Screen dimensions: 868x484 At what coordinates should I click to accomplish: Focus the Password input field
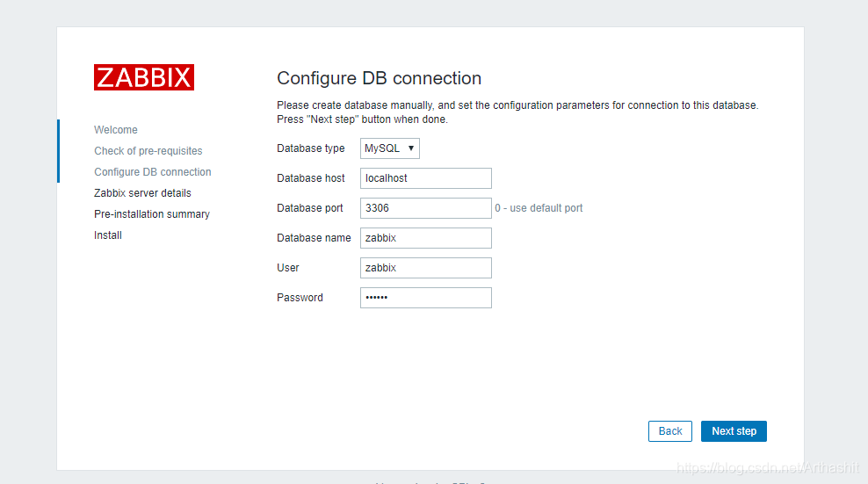426,298
